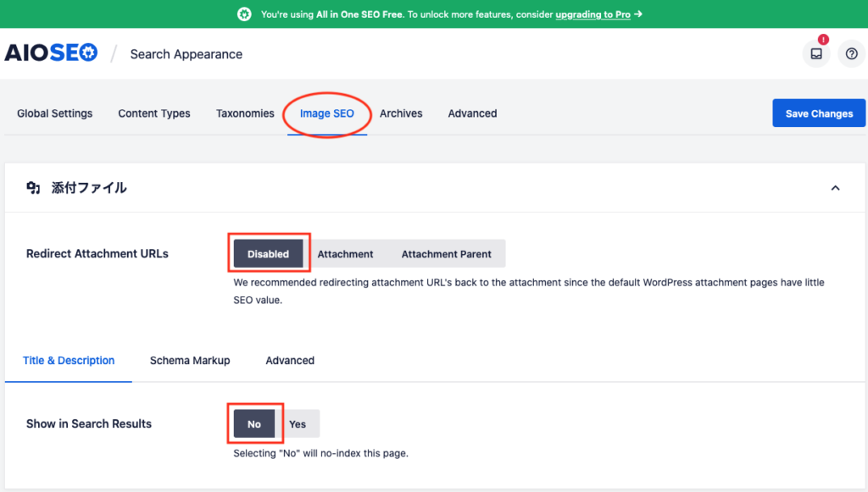This screenshot has width=868, height=492.
Task: Open the Global Settings tab
Action: (x=54, y=113)
